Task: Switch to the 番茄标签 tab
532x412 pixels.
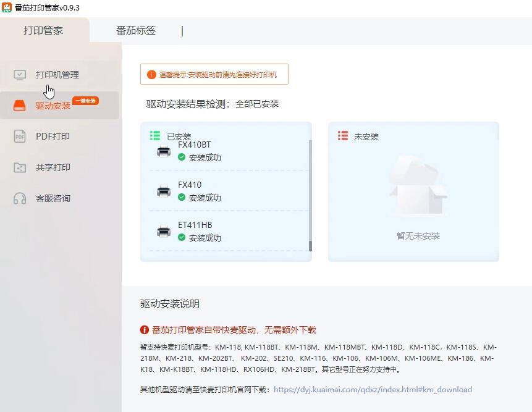Action: click(x=136, y=30)
